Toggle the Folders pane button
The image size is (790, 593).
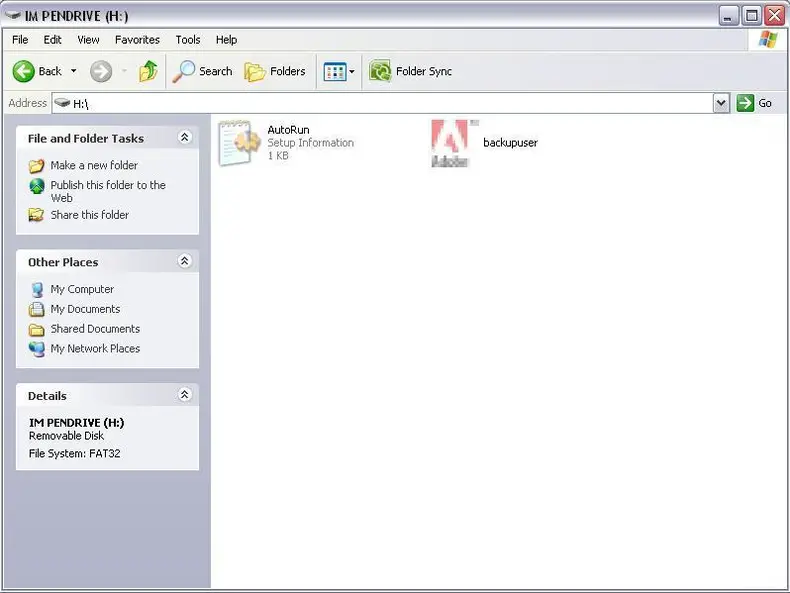(275, 71)
